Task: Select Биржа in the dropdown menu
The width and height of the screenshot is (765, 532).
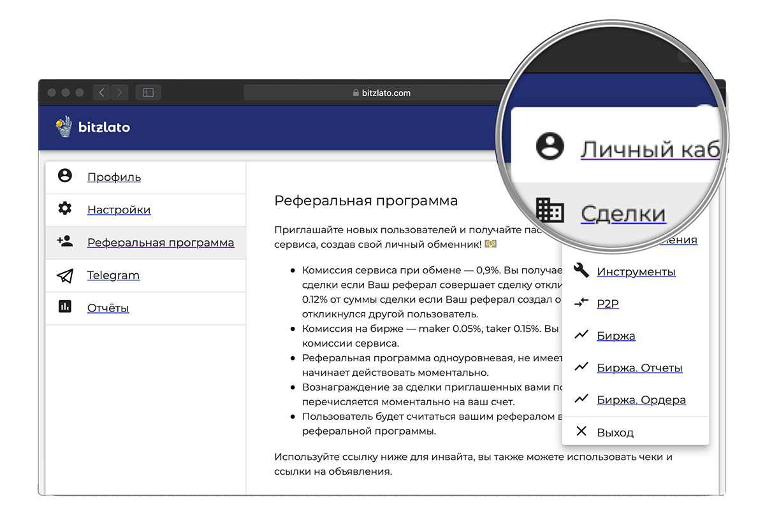Action: click(x=616, y=336)
